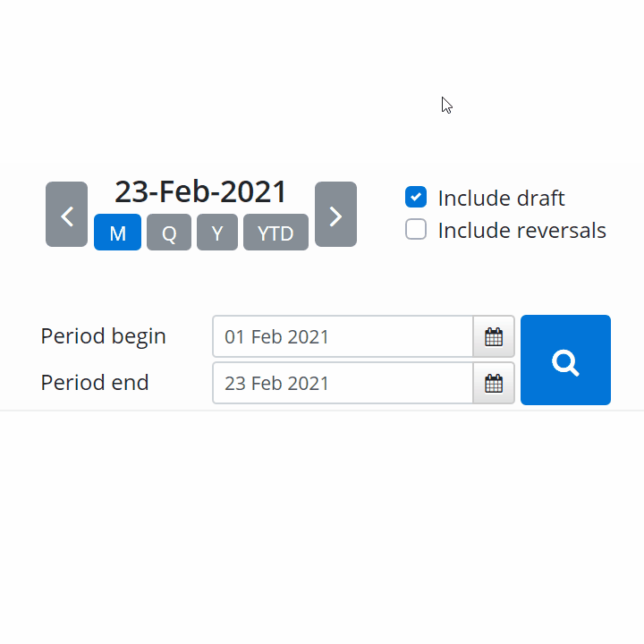
Task: Select the YTD period option
Action: (x=276, y=232)
